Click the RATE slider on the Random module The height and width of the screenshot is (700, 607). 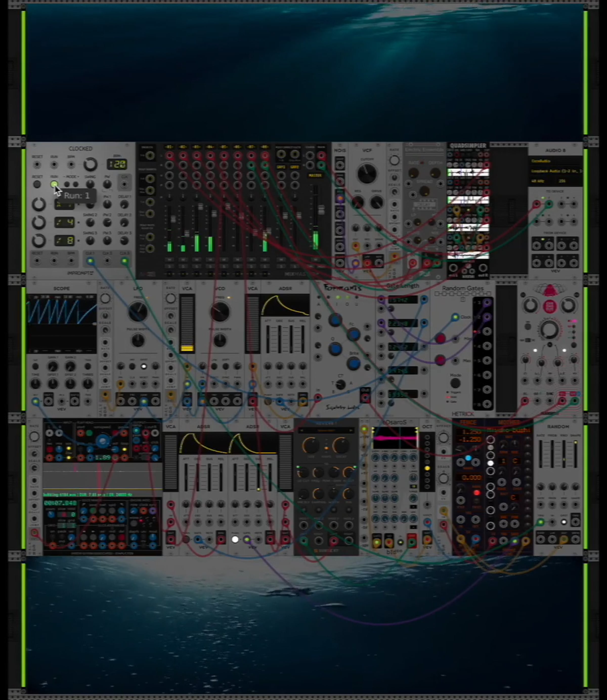pos(541,454)
